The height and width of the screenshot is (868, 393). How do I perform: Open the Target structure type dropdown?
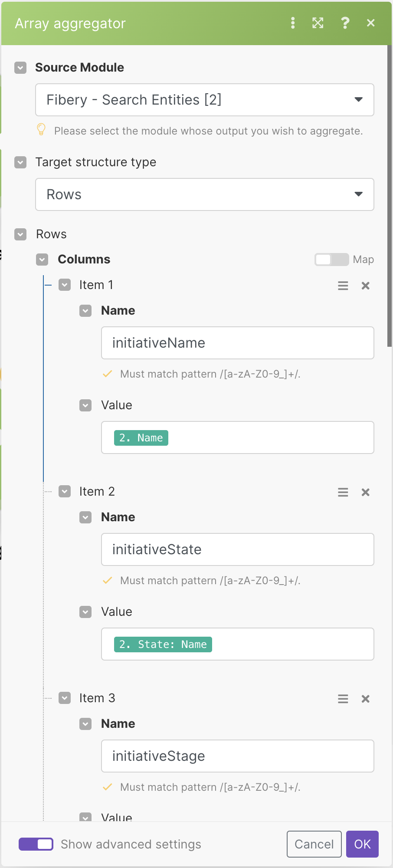coord(205,194)
